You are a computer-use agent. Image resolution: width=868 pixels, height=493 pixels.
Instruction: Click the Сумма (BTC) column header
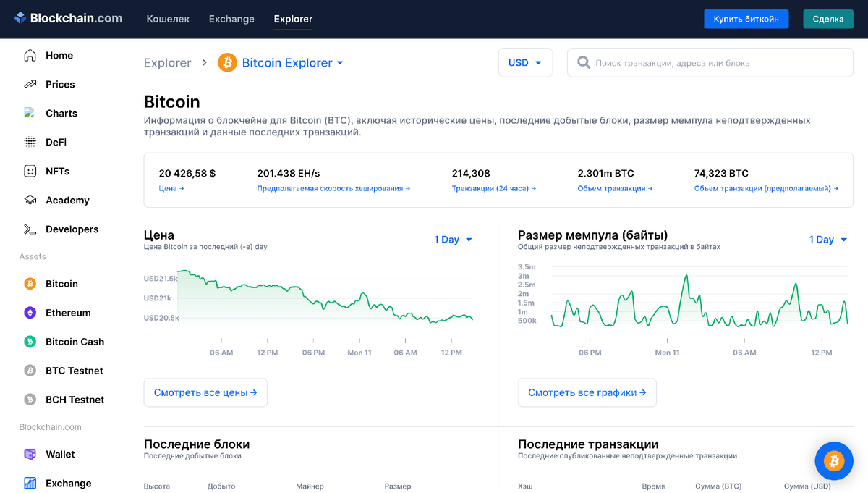pos(718,486)
